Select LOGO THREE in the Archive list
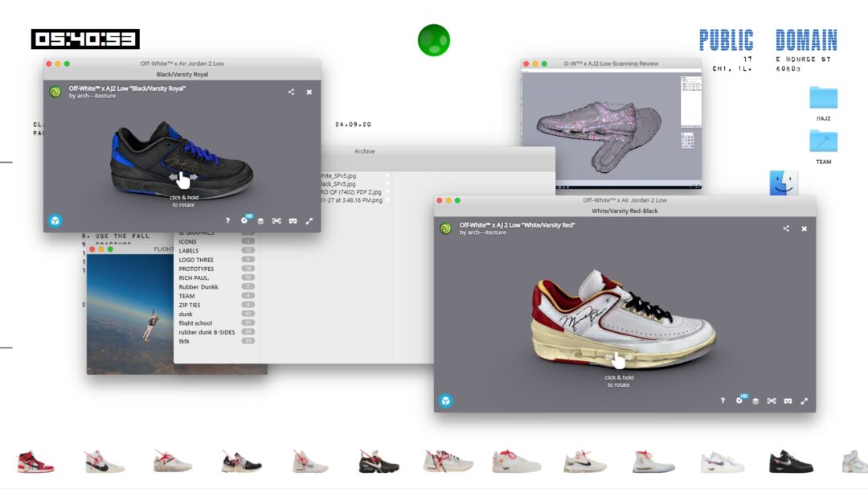This screenshot has height=489, width=868. (216, 260)
